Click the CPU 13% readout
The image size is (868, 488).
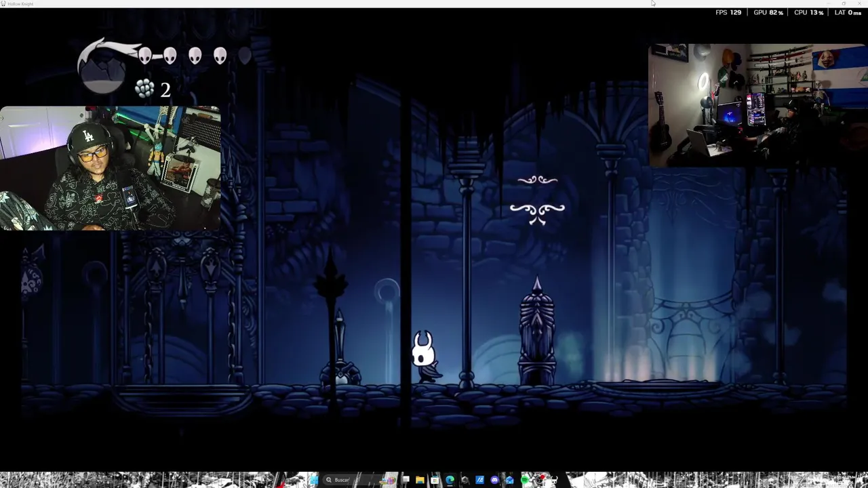coord(808,12)
